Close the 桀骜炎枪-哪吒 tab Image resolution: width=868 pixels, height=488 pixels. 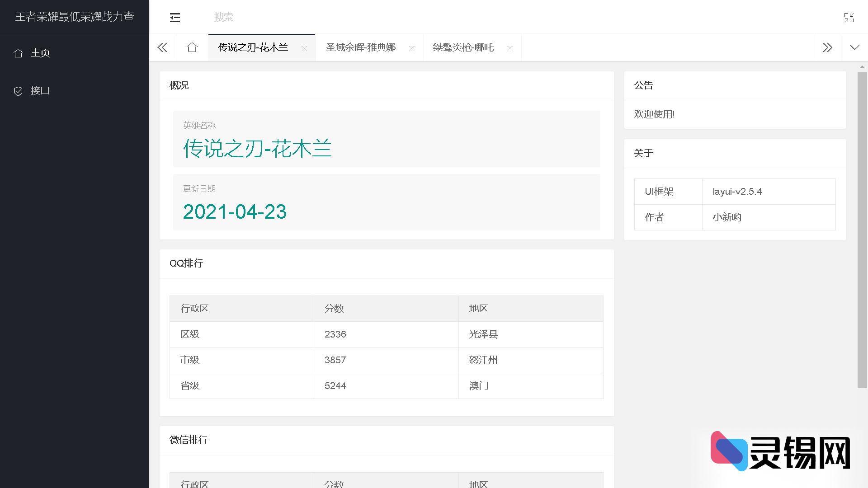tap(510, 48)
